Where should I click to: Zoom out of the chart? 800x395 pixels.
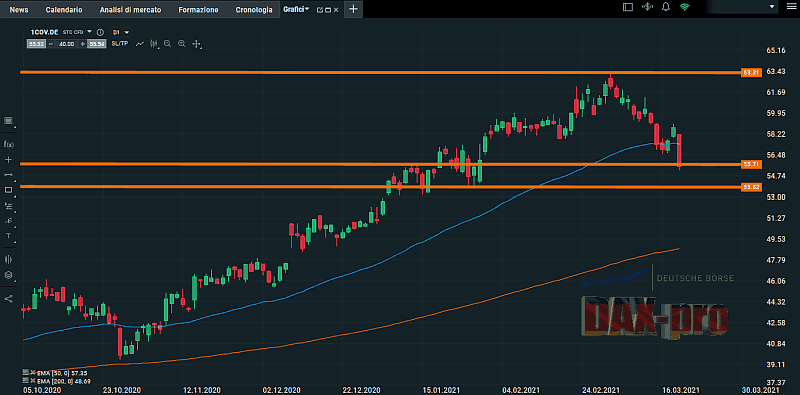pyautogui.click(x=167, y=44)
